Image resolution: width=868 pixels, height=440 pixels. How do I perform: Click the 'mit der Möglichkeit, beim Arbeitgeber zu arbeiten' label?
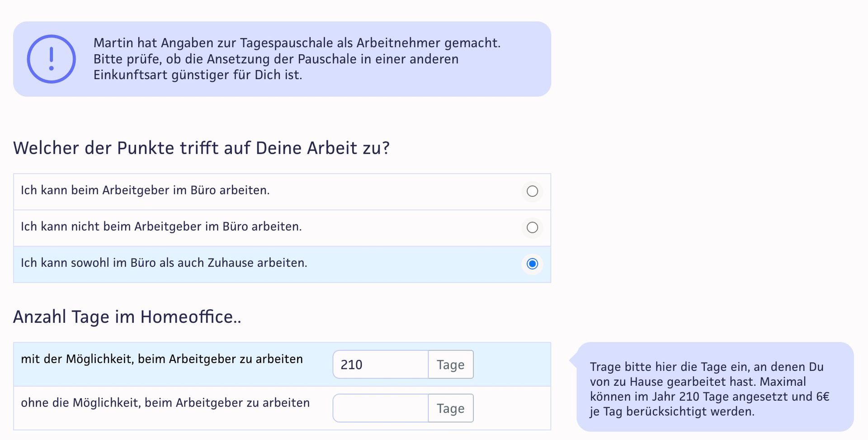pos(162,359)
